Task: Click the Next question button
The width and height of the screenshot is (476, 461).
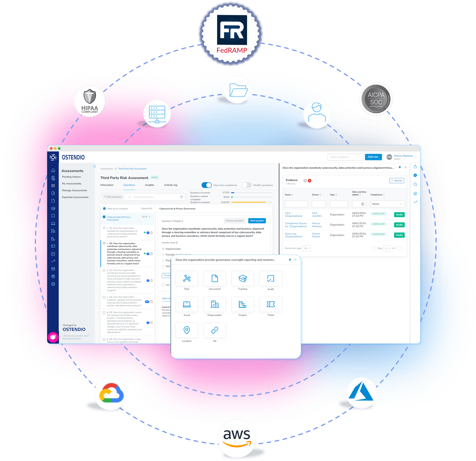Action: pyautogui.click(x=257, y=221)
